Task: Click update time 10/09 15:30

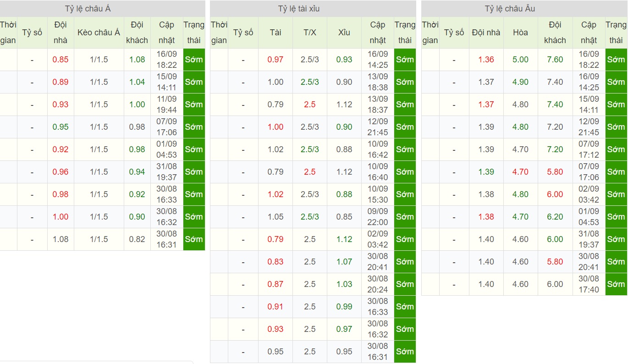Action: (378, 194)
